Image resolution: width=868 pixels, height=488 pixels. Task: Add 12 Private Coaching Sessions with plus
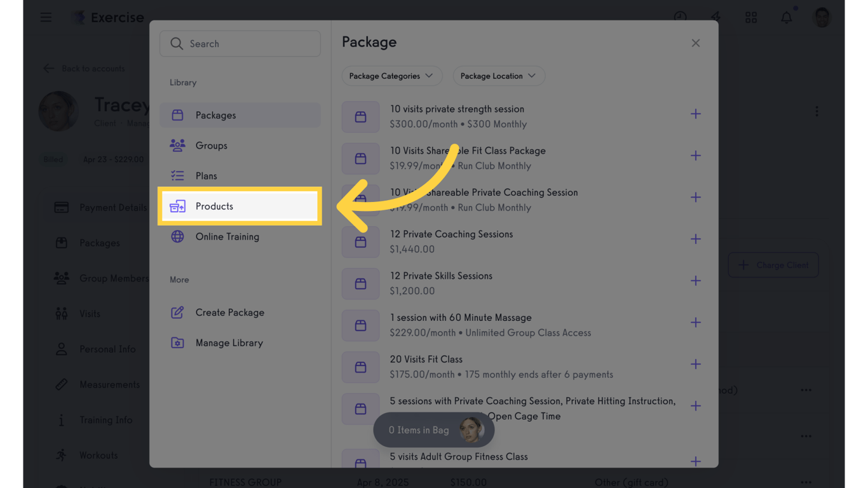tap(696, 239)
